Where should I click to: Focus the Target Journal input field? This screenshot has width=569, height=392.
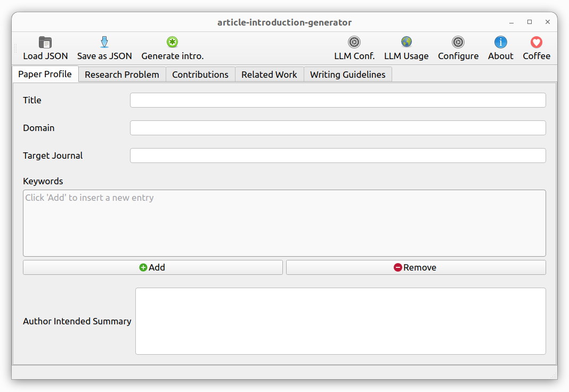coord(338,156)
